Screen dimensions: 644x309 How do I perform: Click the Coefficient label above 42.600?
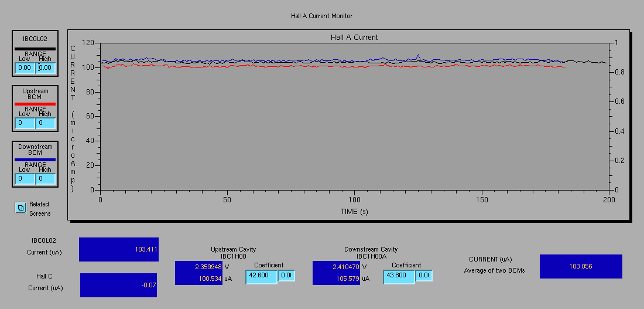click(x=269, y=265)
